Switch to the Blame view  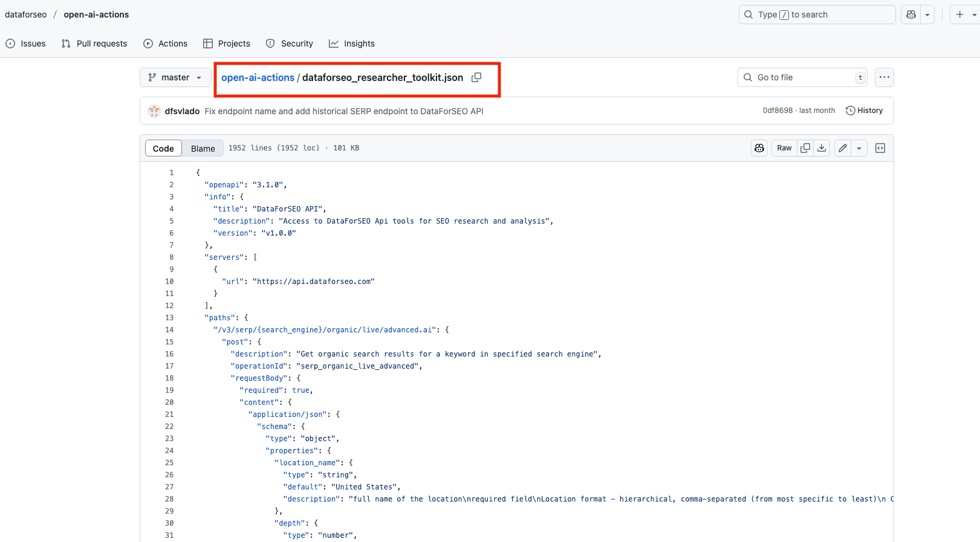pyautogui.click(x=203, y=148)
